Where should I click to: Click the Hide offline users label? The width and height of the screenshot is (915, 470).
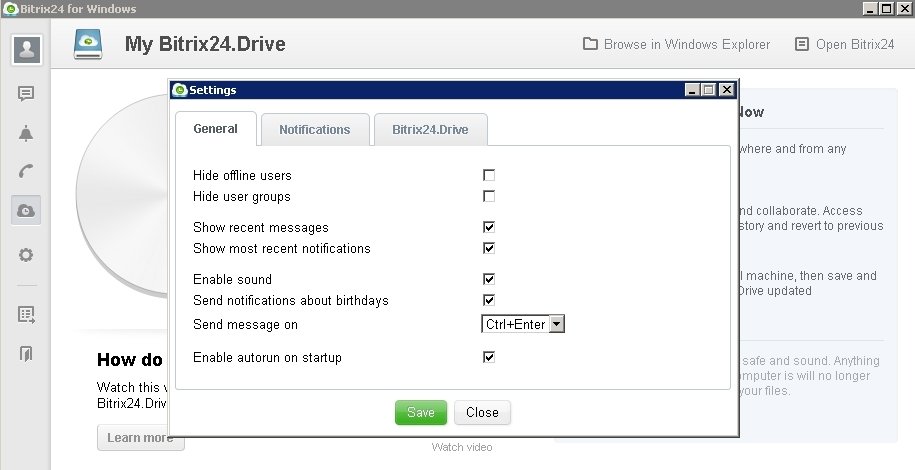click(x=242, y=175)
